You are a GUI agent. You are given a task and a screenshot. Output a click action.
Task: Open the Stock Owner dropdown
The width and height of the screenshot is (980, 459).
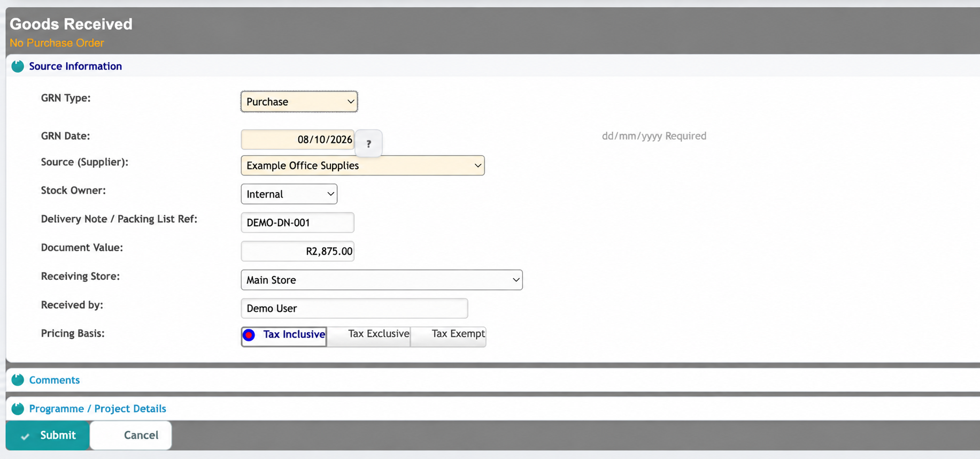[x=289, y=194]
